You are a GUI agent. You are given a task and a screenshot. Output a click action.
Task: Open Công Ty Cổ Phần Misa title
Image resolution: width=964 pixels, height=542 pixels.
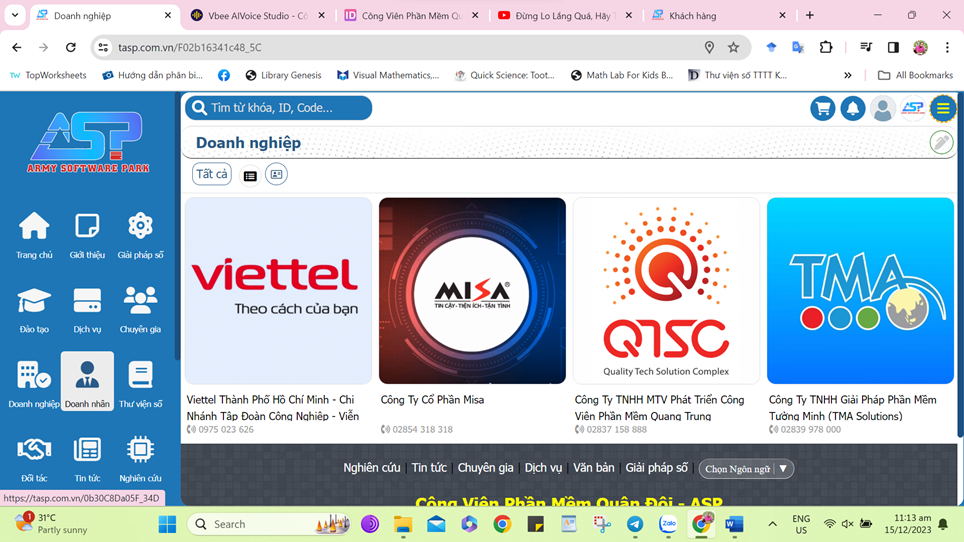(x=432, y=400)
